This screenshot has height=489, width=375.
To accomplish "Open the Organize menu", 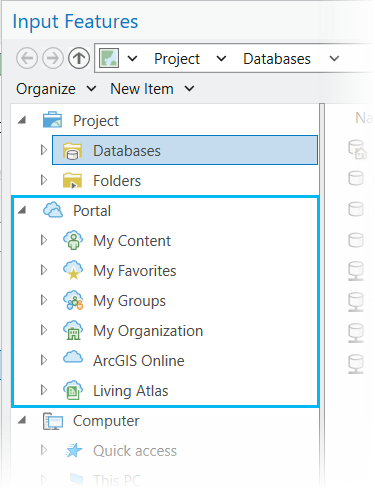I will tap(56, 89).
